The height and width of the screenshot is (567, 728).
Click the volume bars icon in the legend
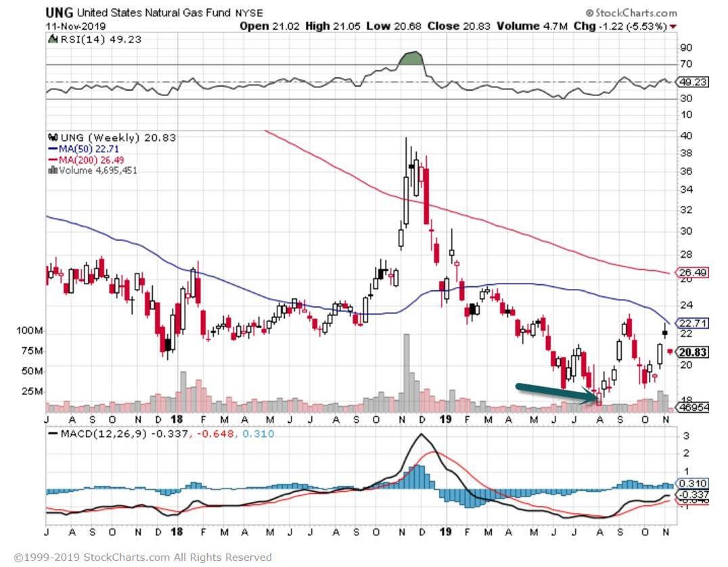click(53, 170)
